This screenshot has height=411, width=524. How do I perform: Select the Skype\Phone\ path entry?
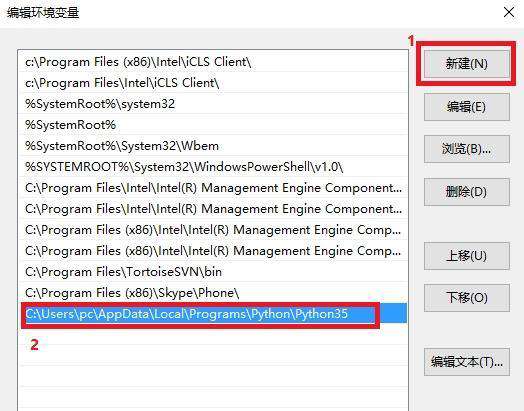[x=214, y=293]
